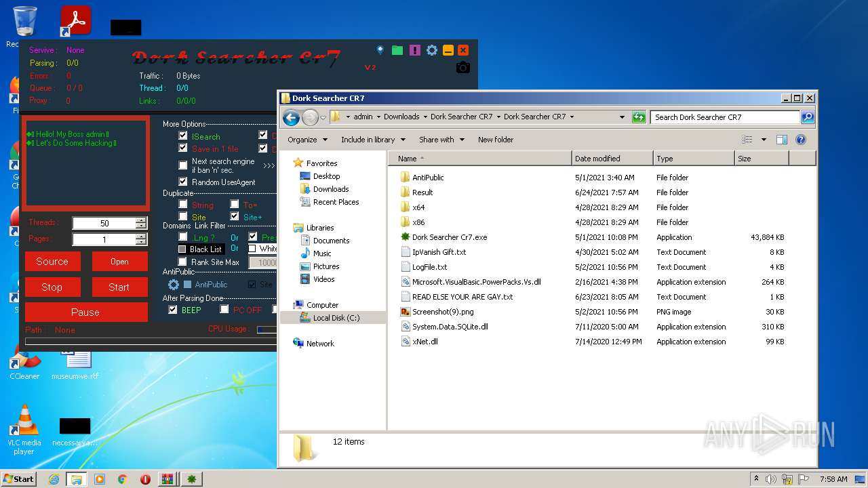Expand address bar history dropdown arrow

click(x=622, y=117)
